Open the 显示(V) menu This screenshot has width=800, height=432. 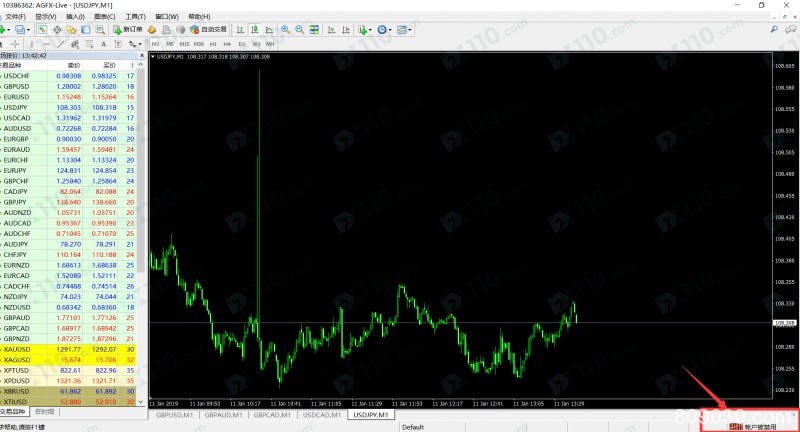click(46, 17)
